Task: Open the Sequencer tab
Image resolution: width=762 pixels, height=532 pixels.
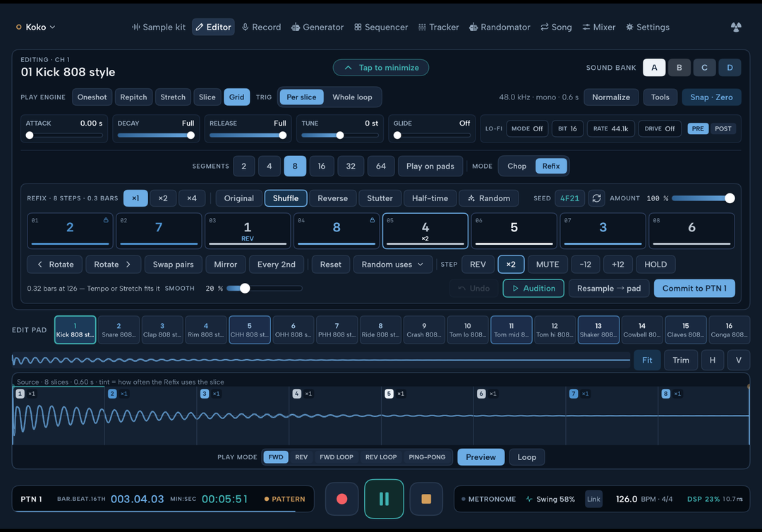Action: coord(381,28)
